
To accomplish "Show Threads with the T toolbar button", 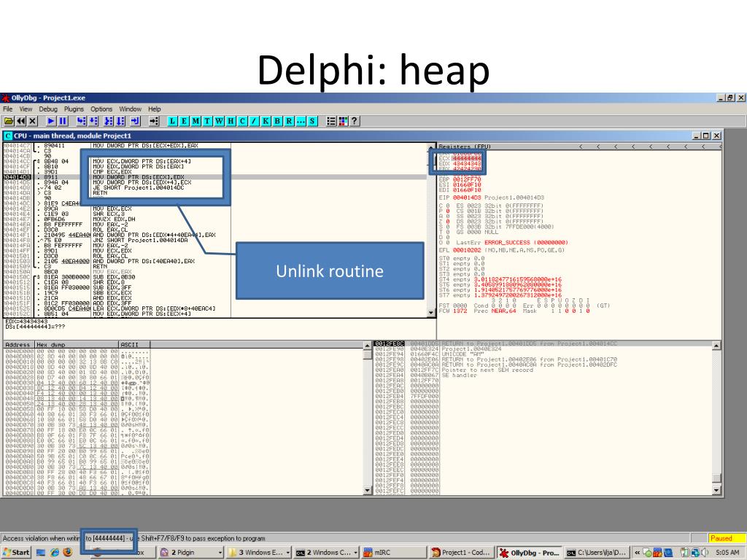I will (207, 121).
